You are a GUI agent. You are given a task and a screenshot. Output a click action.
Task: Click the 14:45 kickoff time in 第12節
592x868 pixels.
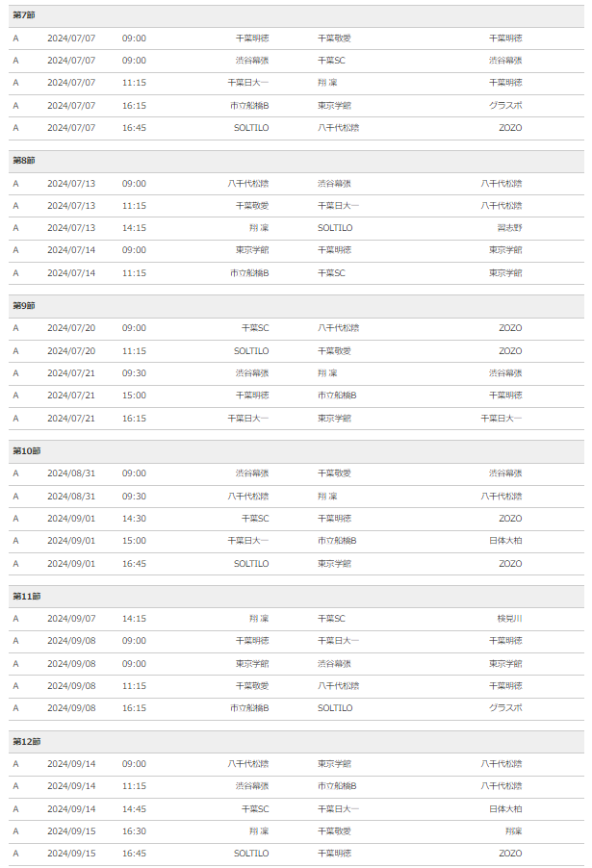[x=134, y=809]
